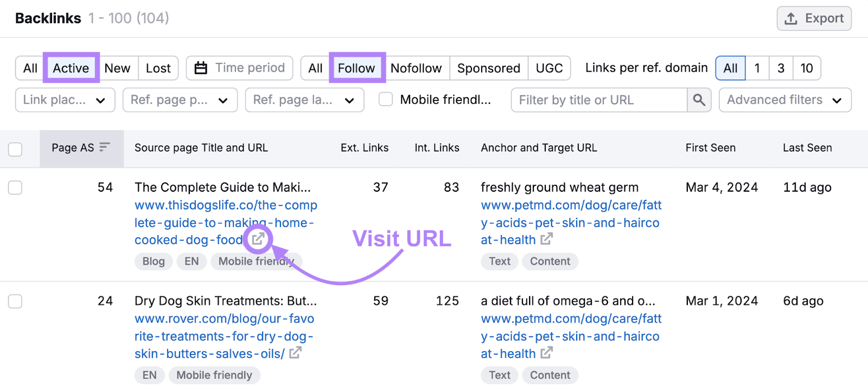Click the calendar icon on Time period
The width and height of the screenshot is (868, 392).
click(201, 68)
